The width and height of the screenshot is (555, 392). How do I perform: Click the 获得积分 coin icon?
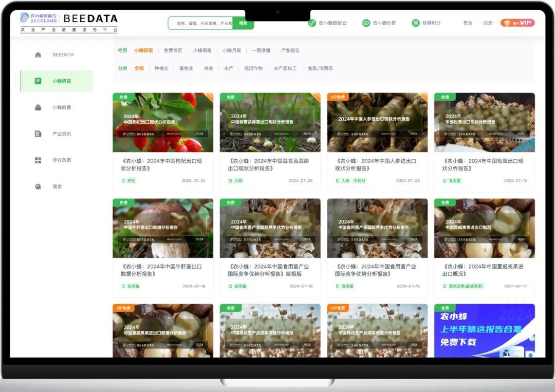[x=416, y=23]
